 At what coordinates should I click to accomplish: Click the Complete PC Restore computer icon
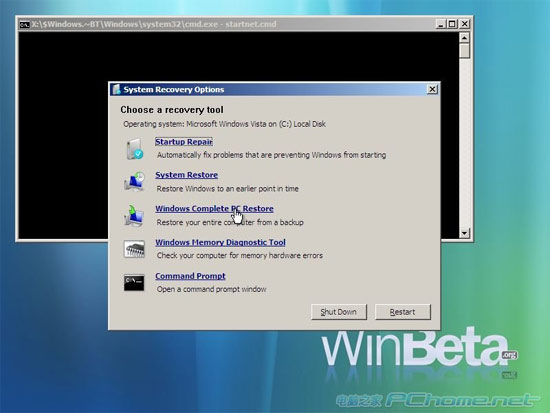click(x=134, y=215)
